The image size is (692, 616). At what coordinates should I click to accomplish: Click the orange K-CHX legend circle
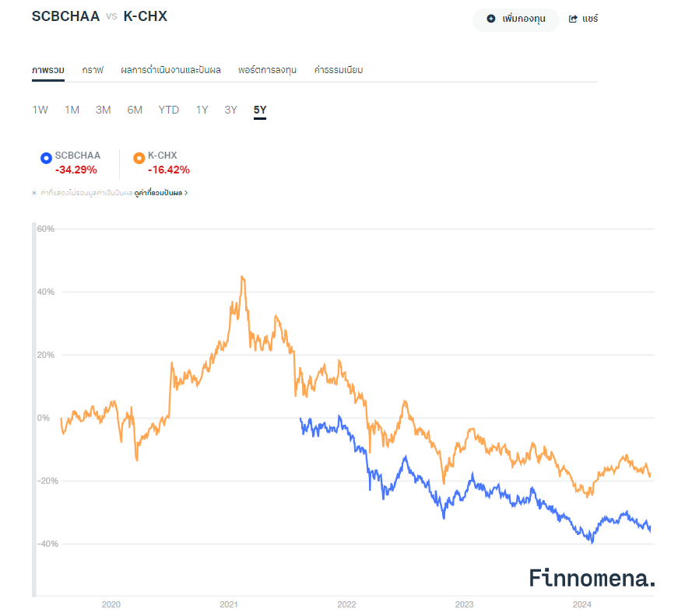click(139, 159)
